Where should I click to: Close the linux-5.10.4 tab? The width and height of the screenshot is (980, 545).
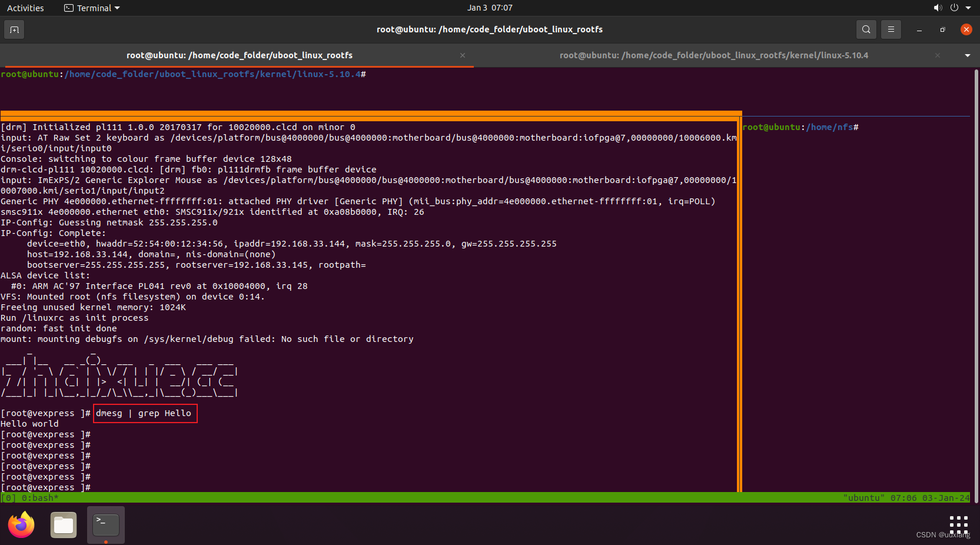coord(937,55)
